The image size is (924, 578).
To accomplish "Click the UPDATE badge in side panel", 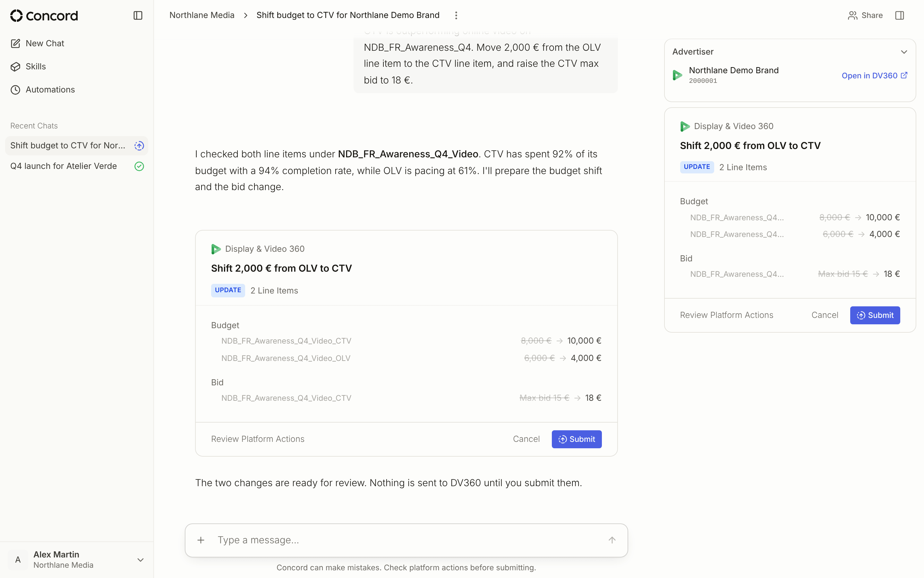I will (697, 167).
